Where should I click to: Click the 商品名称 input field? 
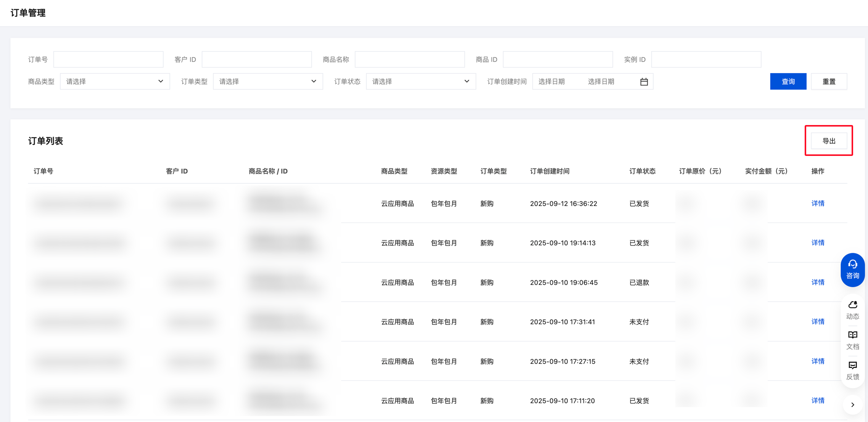click(x=409, y=59)
